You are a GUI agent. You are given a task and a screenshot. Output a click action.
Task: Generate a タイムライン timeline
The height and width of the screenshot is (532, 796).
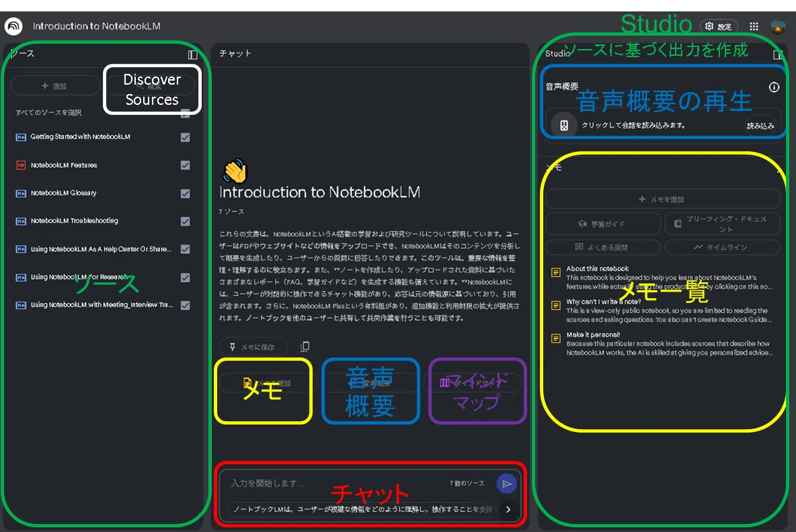coord(722,247)
